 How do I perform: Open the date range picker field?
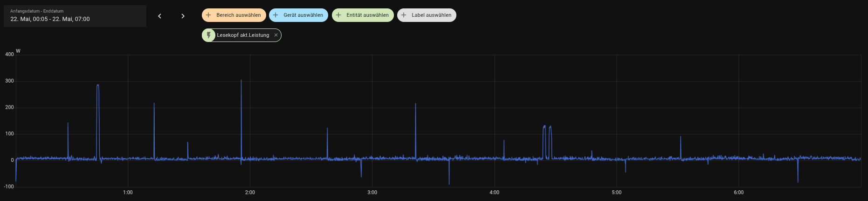pos(75,16)
